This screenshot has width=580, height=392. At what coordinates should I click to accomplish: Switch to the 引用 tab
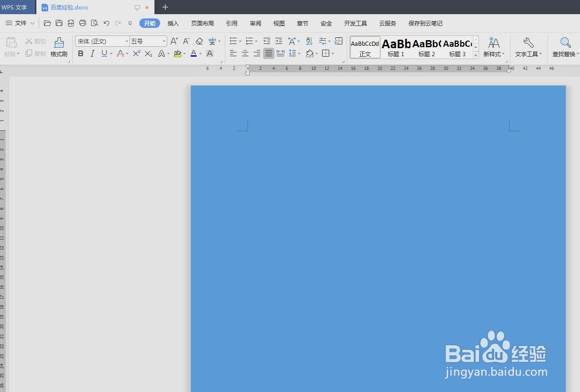click(231, 23)
